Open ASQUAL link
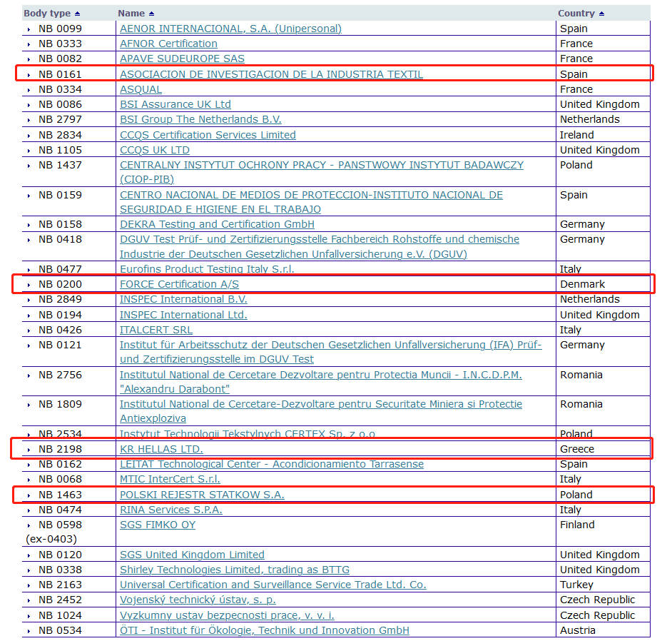The height and width of the screenshot is (641, 672). [x=141, y=89]
